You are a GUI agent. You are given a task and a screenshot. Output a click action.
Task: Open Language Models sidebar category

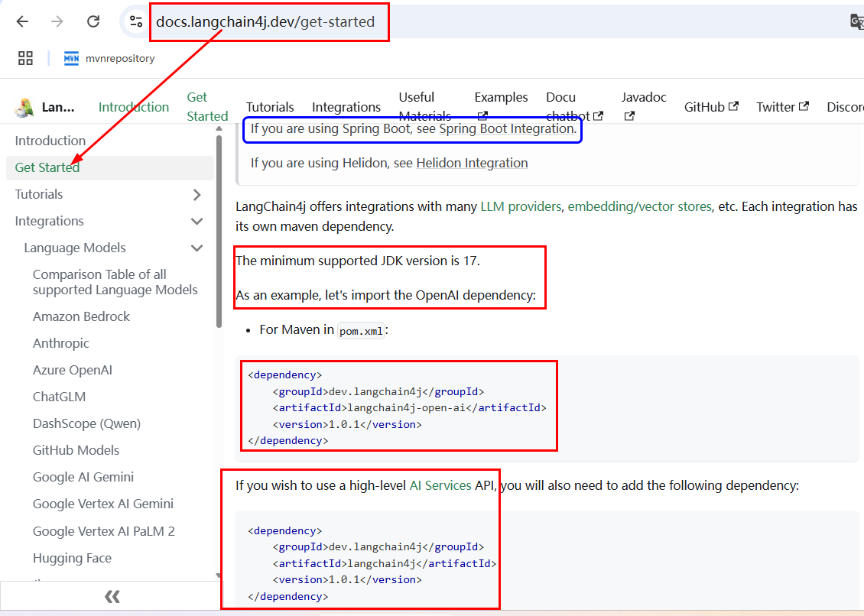point(75,248)
